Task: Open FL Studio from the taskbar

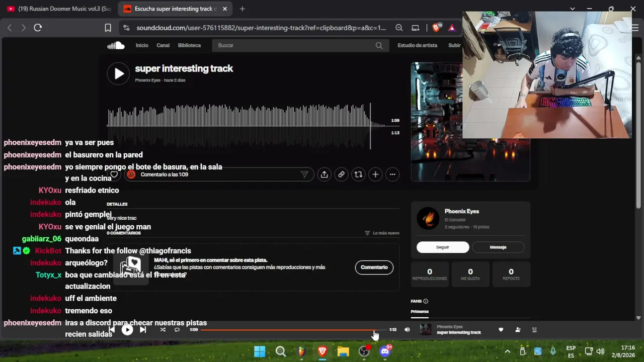Action: (301, 351)
